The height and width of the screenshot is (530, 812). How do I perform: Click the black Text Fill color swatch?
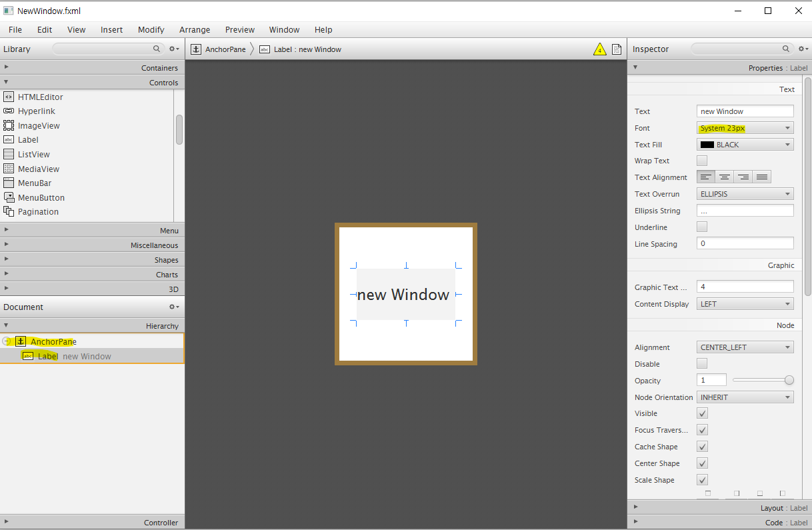[x=707, y=145]
